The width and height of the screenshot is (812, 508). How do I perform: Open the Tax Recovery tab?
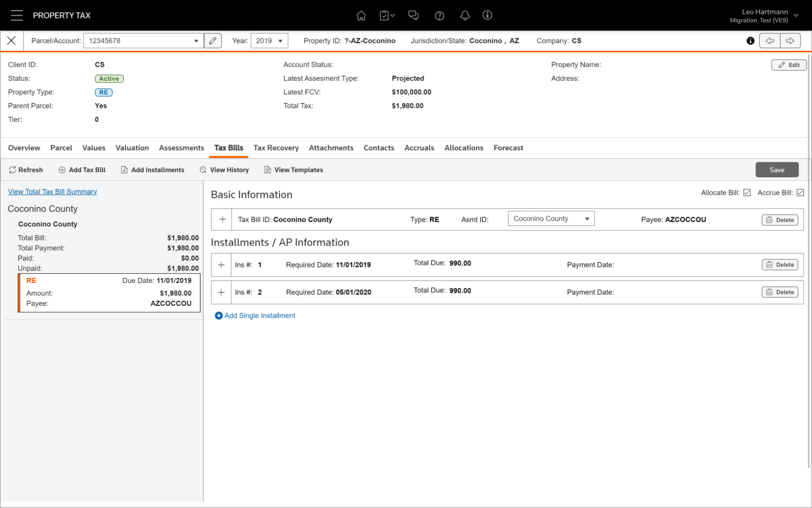coord(275,148)
